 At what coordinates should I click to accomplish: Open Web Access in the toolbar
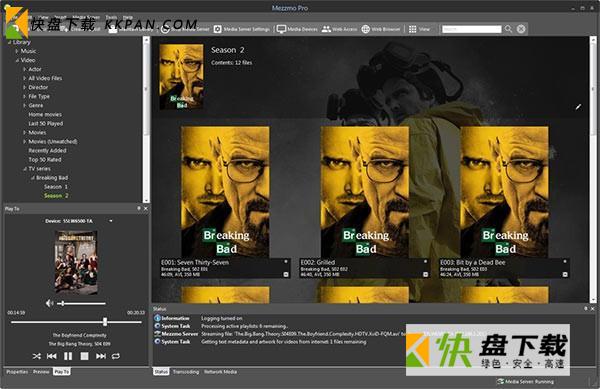[x=339, y=29]
